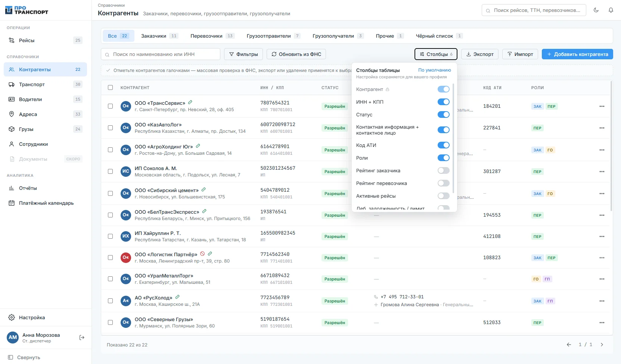The height and width of the screenshot is (364, 621).
Task: Switch to the Заказчики tab
Action: 159,36
